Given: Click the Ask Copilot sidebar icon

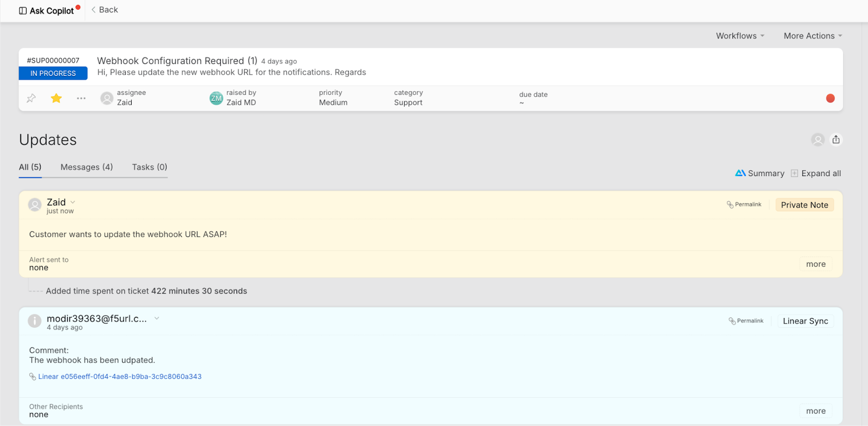Looking at the screenshot, I should tap(23, 11).
